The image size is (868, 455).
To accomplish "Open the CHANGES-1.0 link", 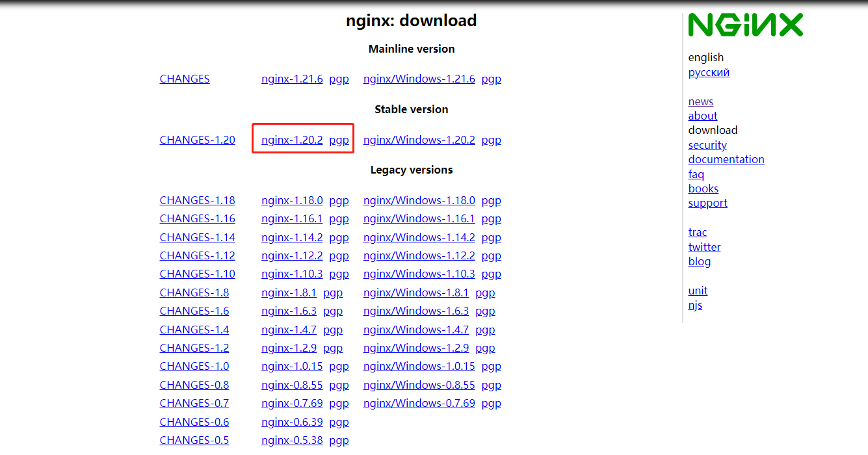I will point(194,366).
